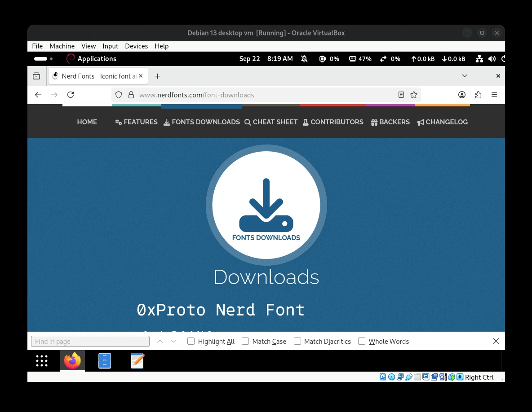Open the wired network icon in top panel
Viewport: 532px width, 412px height.
click(x=479, y=59)
